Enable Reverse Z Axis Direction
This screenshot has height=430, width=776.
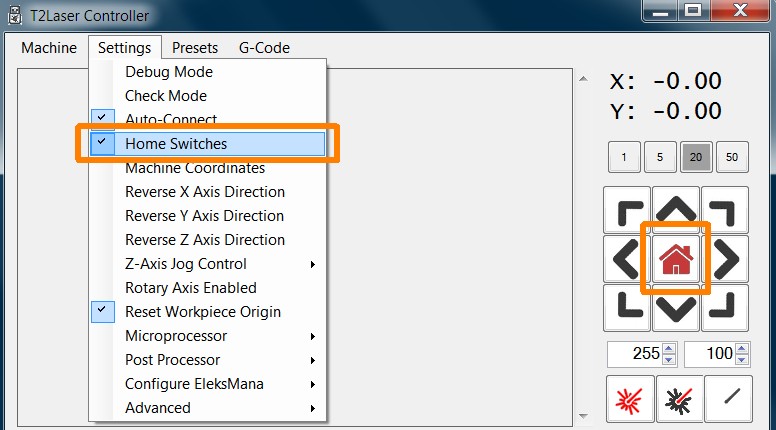click(207, 239)
